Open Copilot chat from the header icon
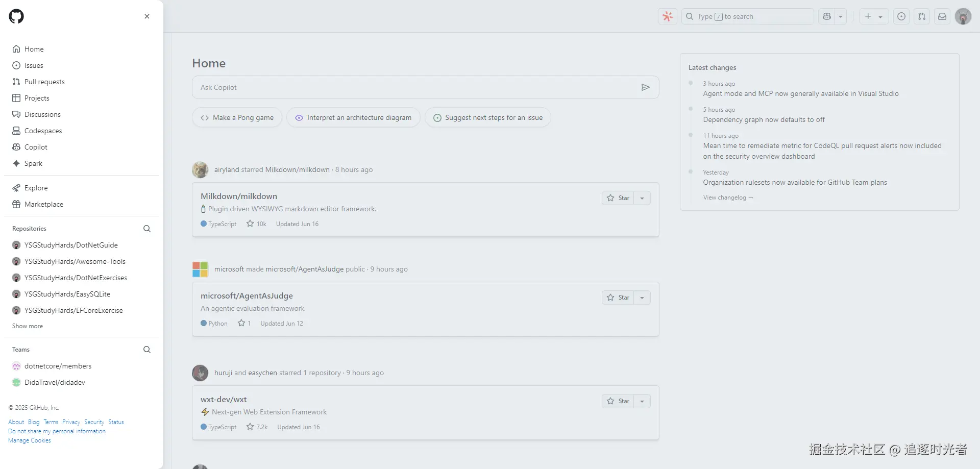Viewport: 980px width, 469px height. pos(827,16)
